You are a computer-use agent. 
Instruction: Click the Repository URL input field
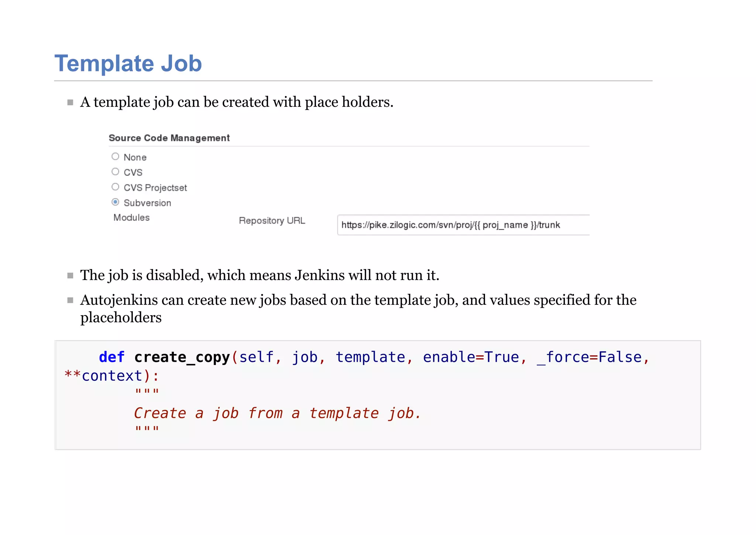click(463, 225)
